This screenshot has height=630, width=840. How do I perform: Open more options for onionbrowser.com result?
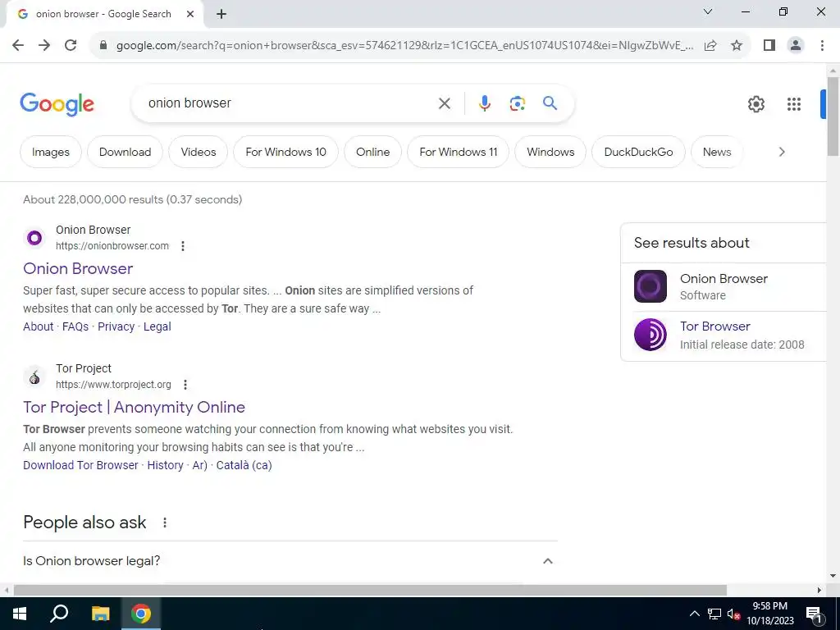pos(183,246)
